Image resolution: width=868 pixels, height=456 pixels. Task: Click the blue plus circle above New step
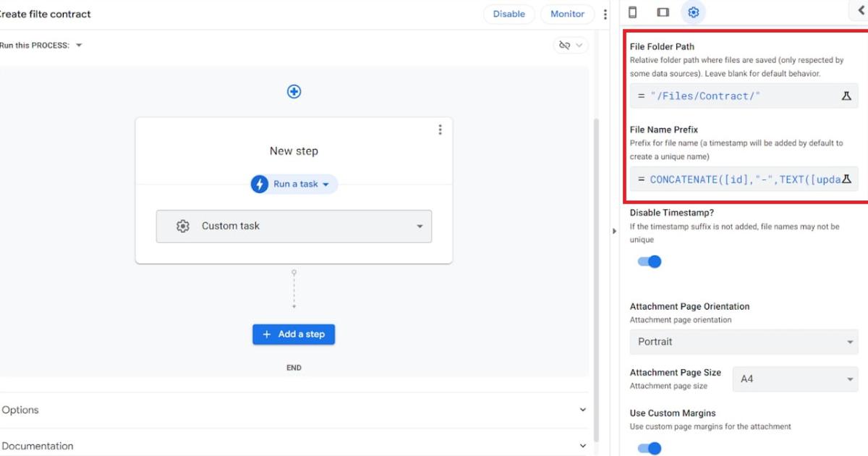pyautogui.click(x=294, y=91)
